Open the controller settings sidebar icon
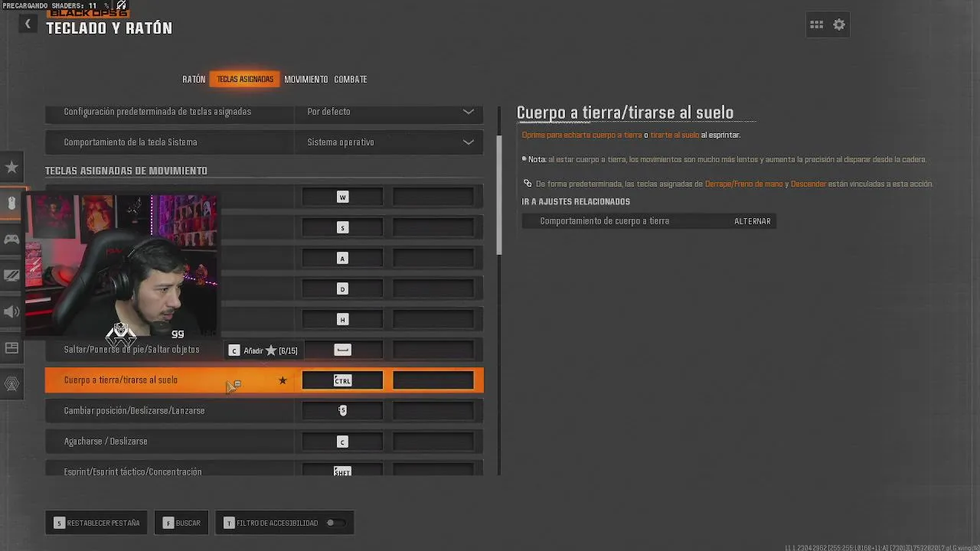Screen dimensions: 980x551 coord(11,240)
